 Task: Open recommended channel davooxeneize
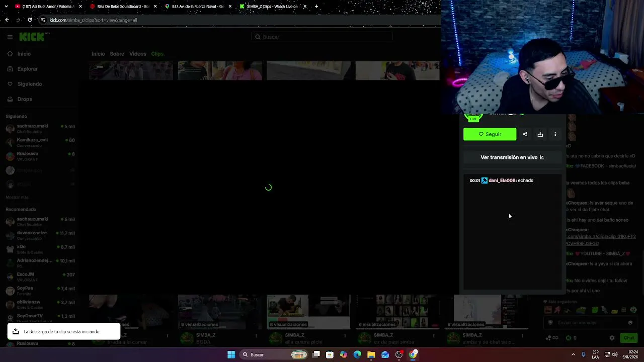tap(40, 235)
